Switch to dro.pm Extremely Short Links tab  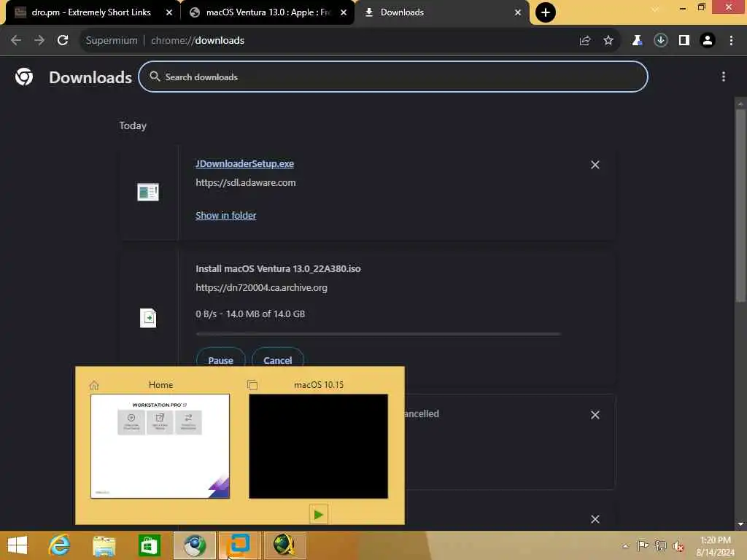(90, 12)
